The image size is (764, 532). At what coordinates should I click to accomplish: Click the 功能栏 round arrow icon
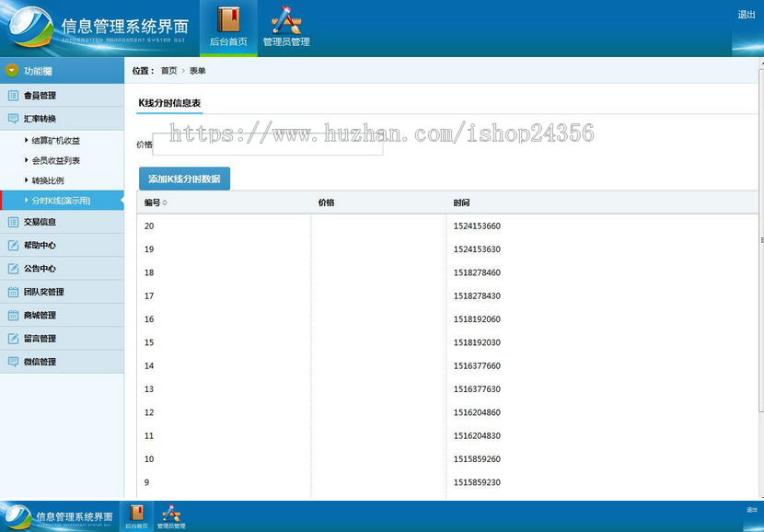(x=12, y=71)
